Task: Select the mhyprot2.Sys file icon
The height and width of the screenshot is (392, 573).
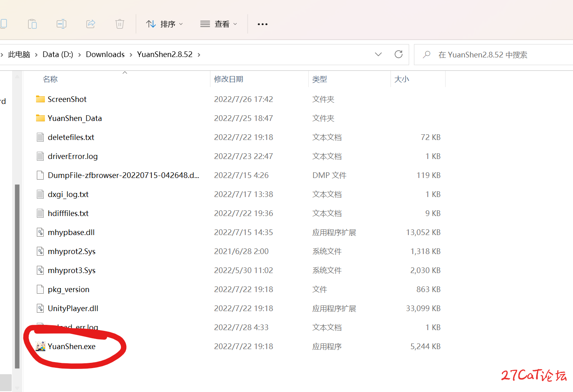Action: [40, 251]
